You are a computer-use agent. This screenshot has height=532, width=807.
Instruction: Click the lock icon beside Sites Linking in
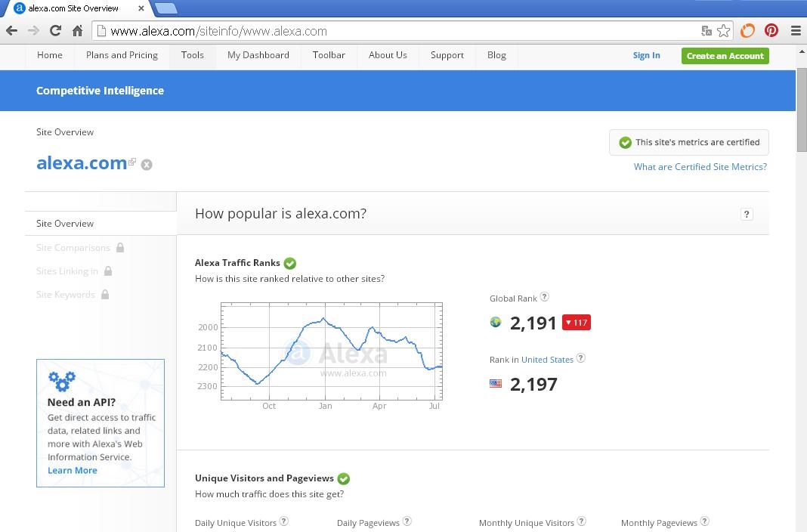[108, 271]
